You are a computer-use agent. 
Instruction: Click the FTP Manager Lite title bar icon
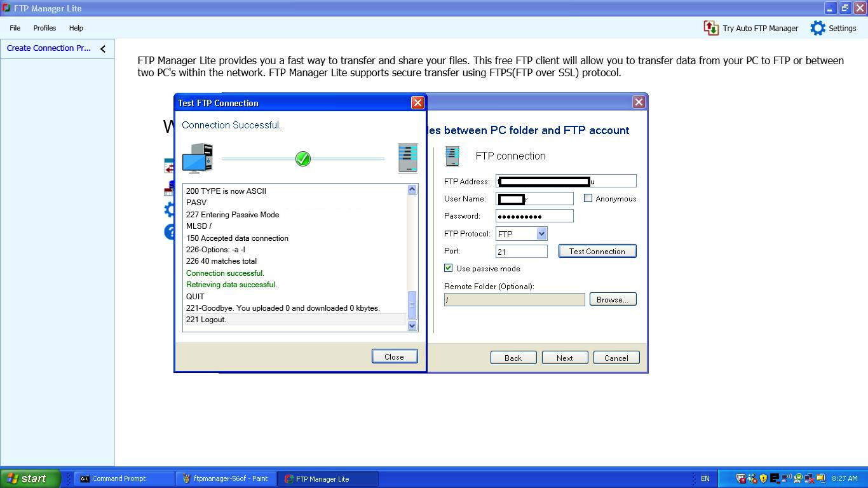(6, 8)
